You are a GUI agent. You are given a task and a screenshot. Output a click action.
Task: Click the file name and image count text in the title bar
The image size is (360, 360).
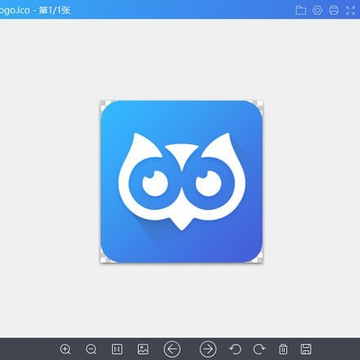35,10
